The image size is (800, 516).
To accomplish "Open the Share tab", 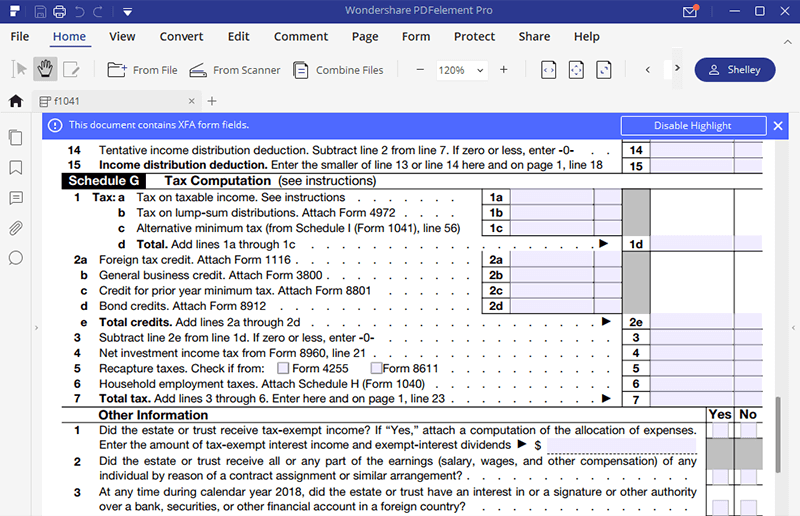I will (534, 37).
